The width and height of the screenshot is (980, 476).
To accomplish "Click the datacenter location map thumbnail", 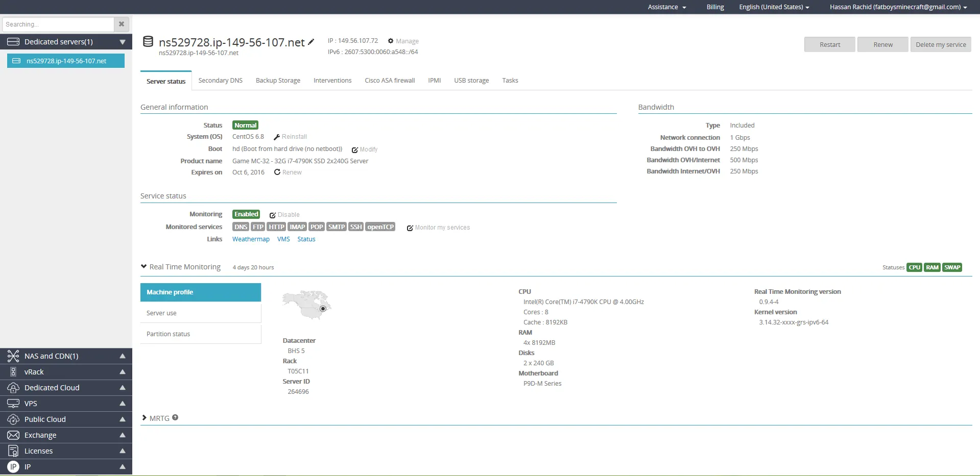I will point(307,305).
